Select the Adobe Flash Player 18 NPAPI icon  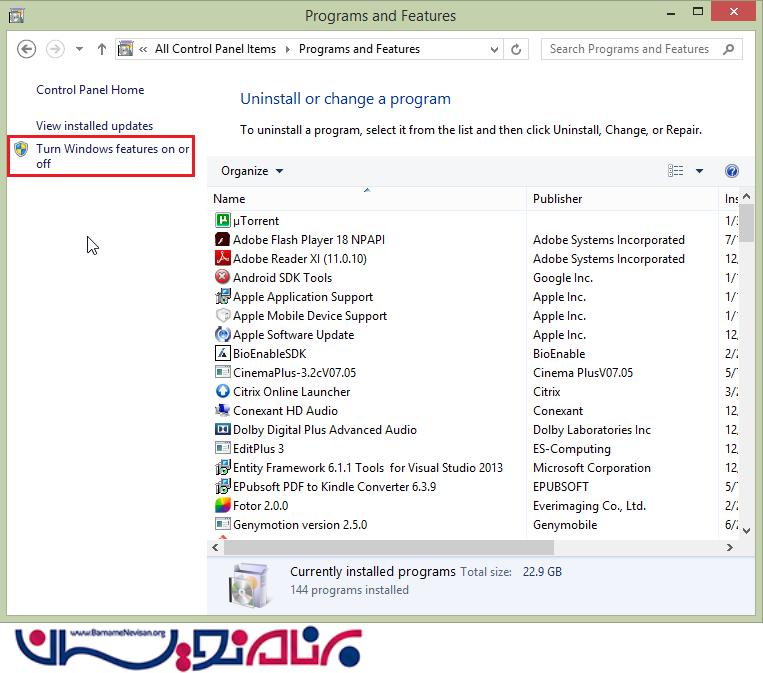point(223,240)
